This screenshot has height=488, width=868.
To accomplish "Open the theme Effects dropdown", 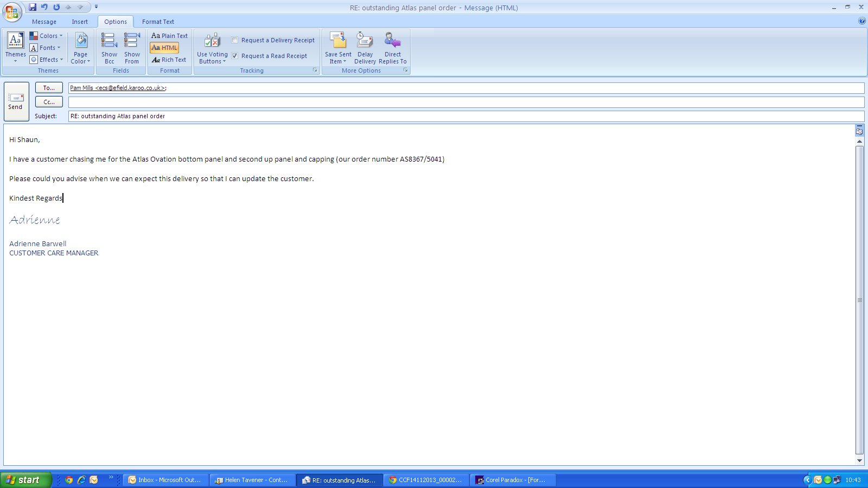I will click(46, 60).
